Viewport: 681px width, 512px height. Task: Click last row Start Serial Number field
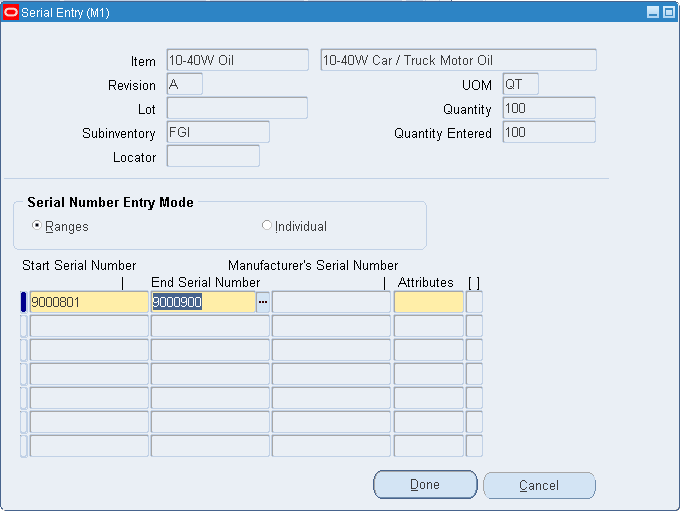click(x=89, y=446)
